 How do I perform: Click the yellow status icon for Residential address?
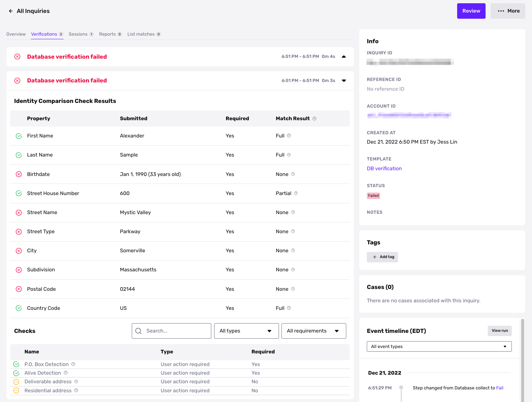[x=16, y=390]
